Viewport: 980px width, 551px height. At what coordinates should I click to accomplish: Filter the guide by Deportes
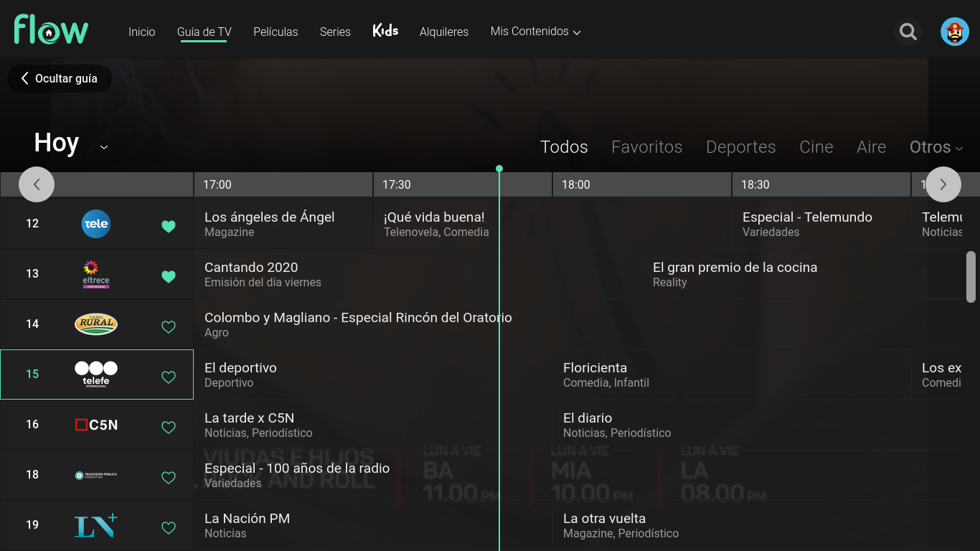740,147
